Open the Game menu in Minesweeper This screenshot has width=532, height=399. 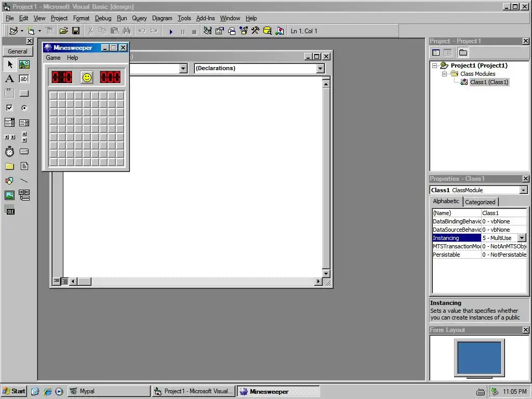(54, 58)
